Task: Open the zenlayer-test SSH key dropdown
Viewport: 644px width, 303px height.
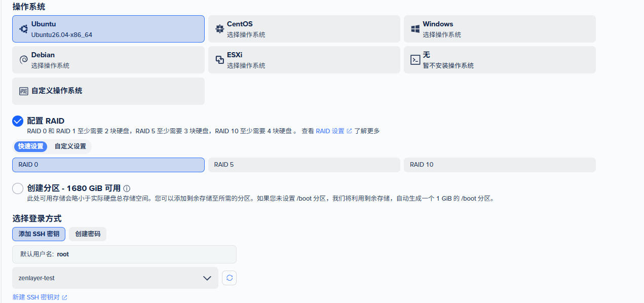Action: point(115,278)
